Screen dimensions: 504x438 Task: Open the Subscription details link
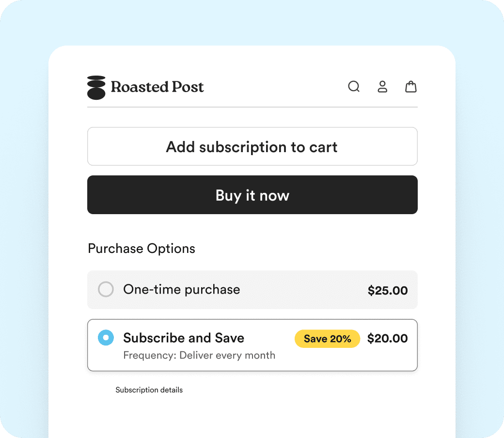(x=149, y=390)
